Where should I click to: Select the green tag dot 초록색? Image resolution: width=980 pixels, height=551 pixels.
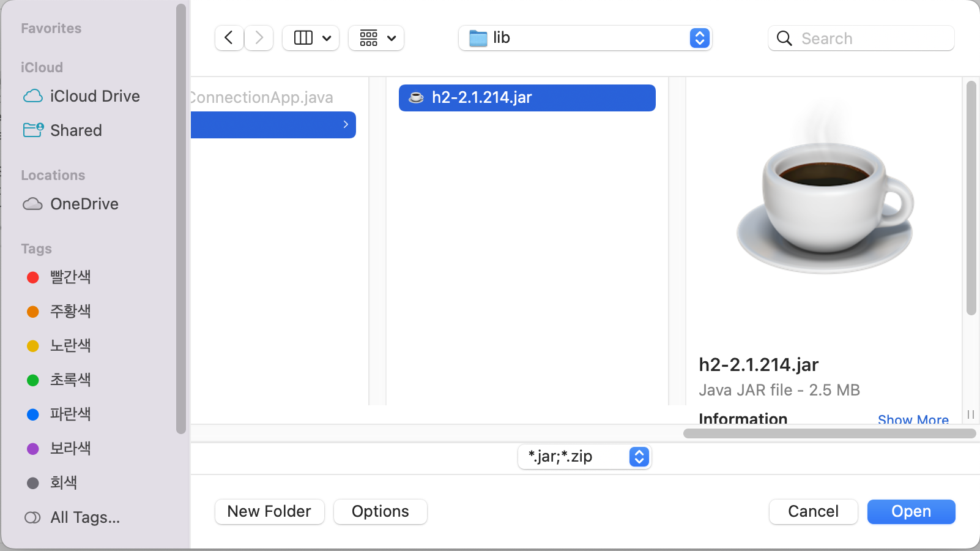click(33, 380)
